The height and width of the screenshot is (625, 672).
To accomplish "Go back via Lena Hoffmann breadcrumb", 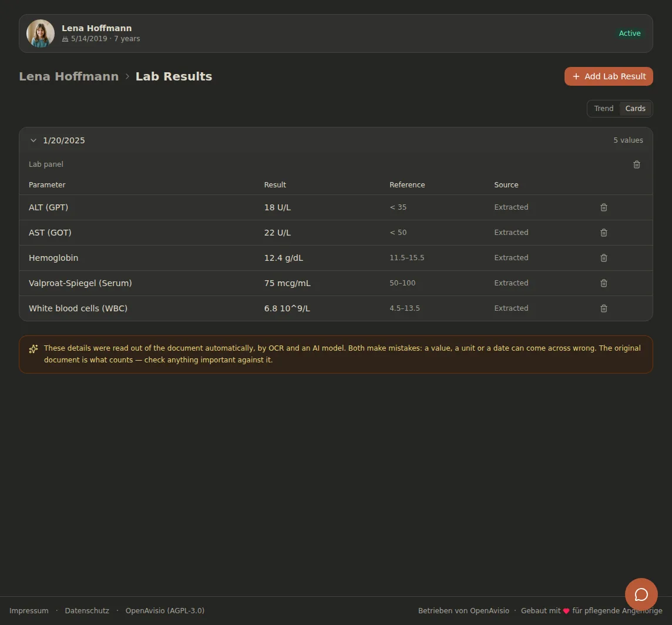I will point(69,76).
